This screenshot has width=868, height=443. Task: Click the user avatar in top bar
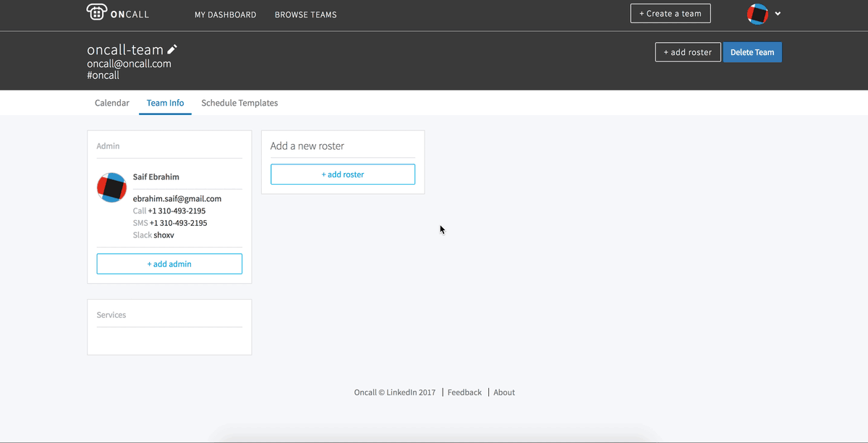[757, 14]
